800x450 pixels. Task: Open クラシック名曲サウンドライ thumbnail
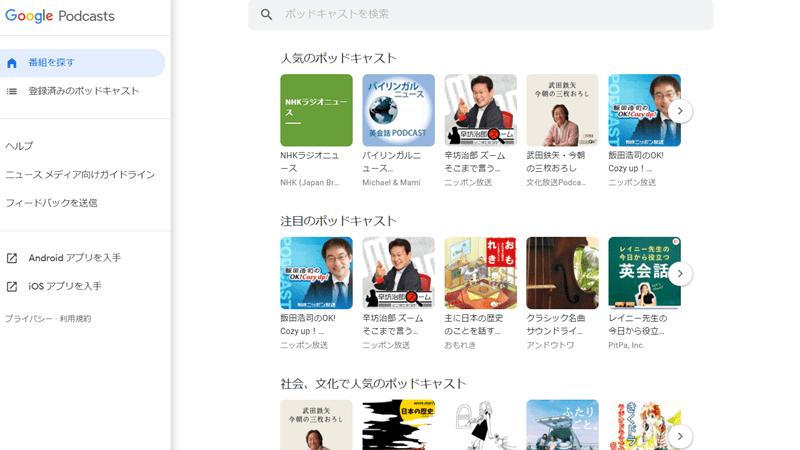[562, 273]
